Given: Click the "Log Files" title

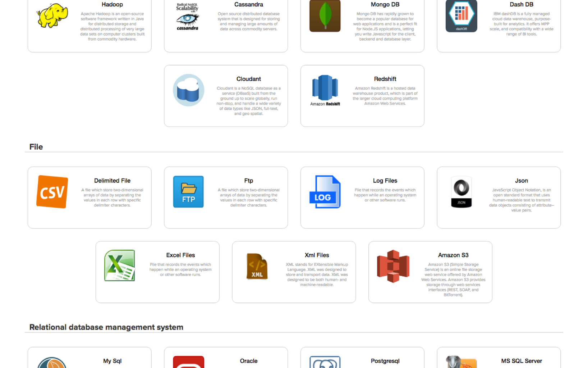Looking at the screenshot, I should (x=385, y=181).
